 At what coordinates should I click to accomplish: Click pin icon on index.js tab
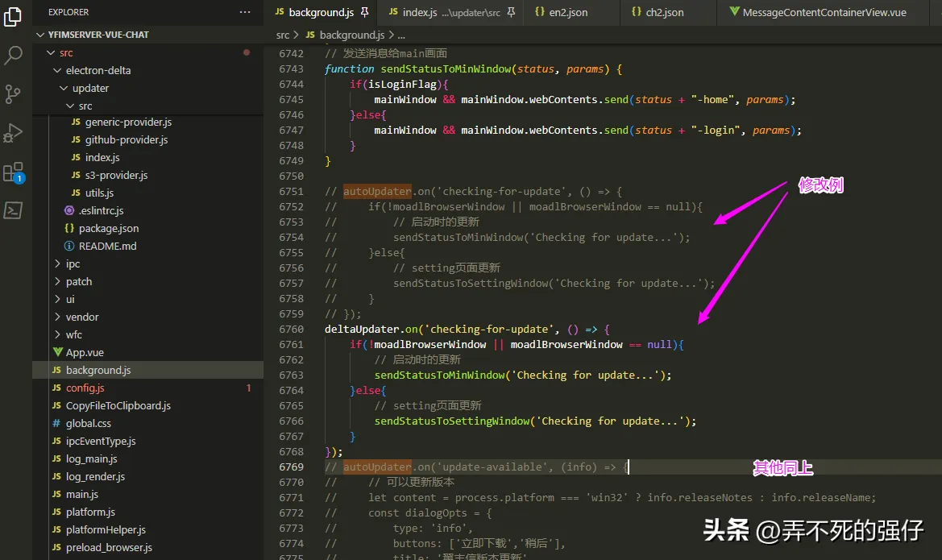pos(511,12)
